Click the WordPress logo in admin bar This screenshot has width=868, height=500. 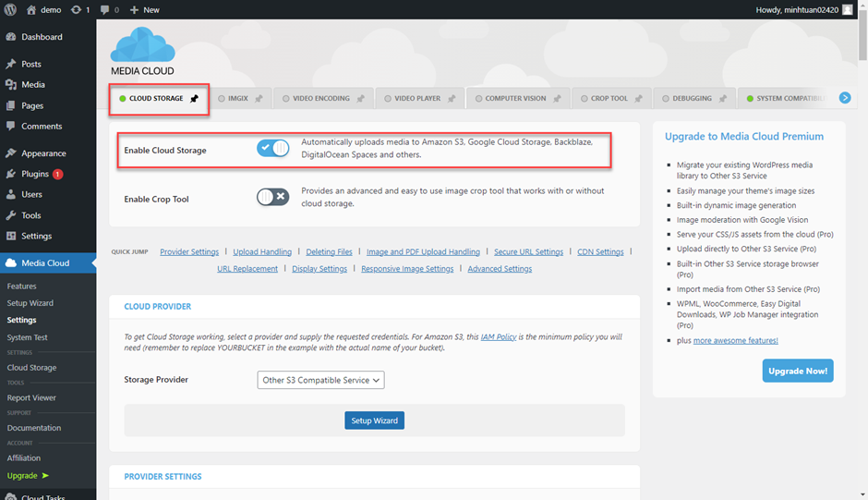coord(11,9)
